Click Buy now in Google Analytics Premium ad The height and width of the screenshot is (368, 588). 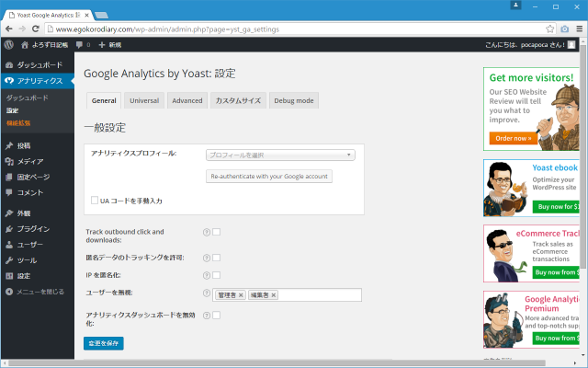pos(556,338)
